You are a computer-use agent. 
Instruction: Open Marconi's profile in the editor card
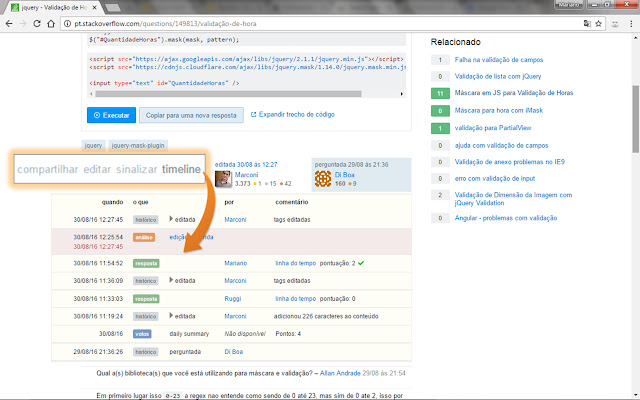pyautogui.click(x=246, y=174)
